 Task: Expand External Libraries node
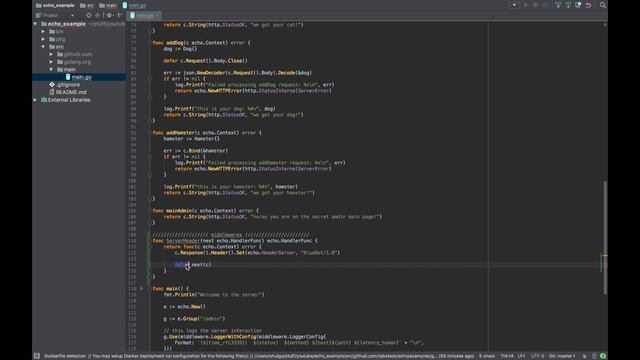click(x=36, y=100)
